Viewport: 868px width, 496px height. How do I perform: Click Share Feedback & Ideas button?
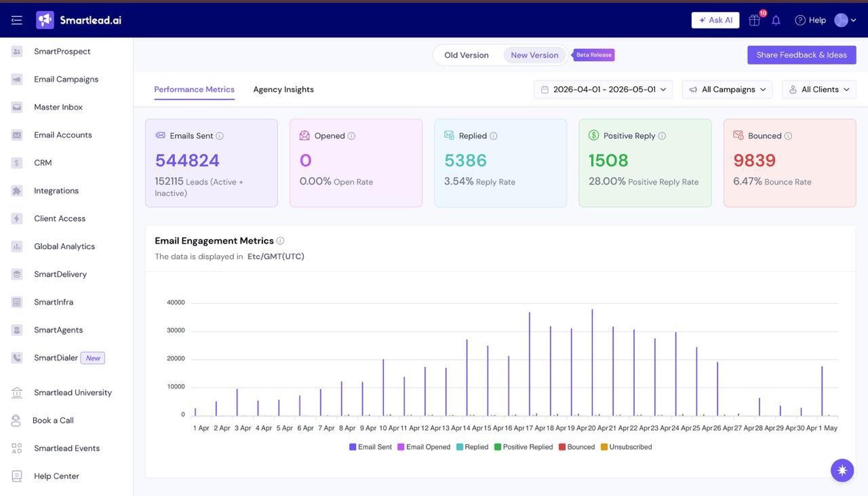click(802, 55)
